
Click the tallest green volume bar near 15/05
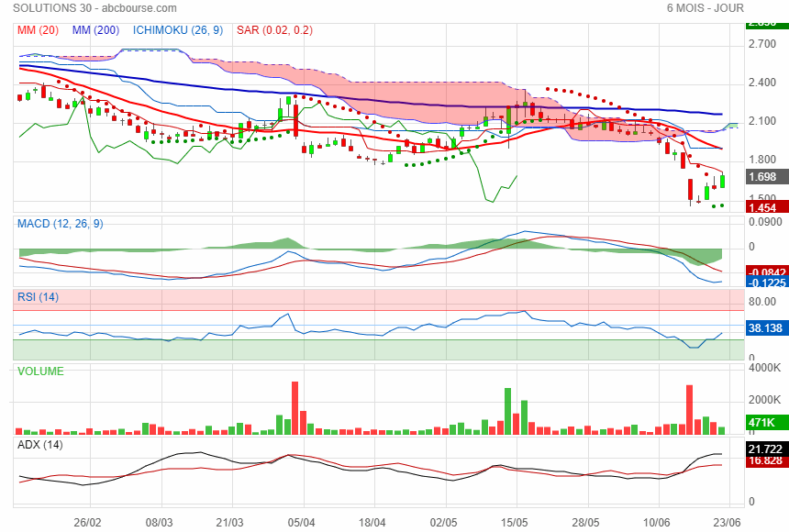click(507, 411)
